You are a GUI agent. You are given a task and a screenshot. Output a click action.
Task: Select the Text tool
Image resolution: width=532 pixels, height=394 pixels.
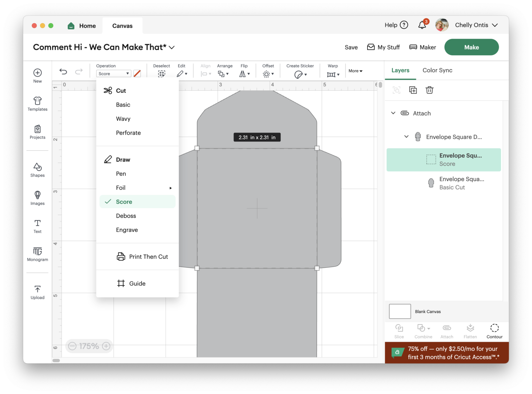pyautogui.click(x=37, y=226)
